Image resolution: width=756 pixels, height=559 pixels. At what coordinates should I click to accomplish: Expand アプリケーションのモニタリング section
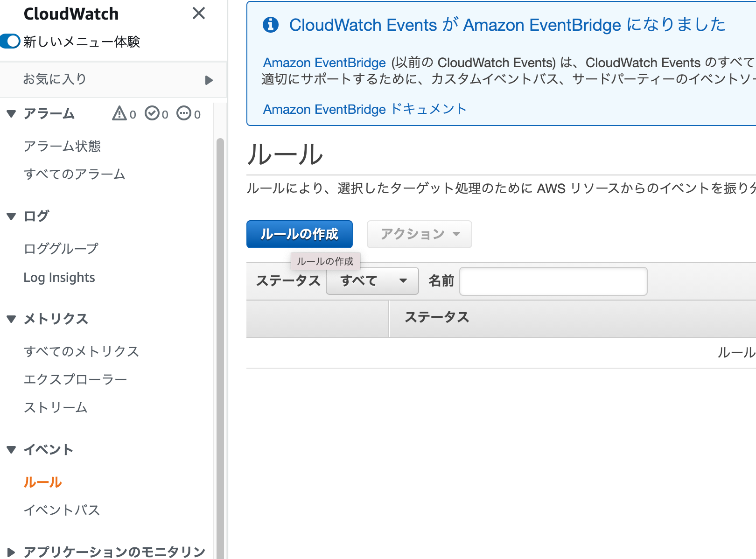(12, 552)
